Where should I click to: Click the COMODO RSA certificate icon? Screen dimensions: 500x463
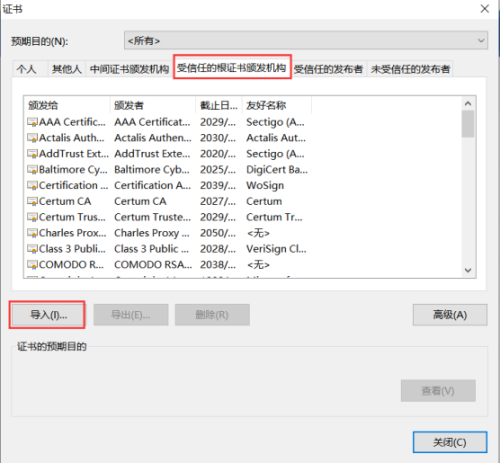33,265
